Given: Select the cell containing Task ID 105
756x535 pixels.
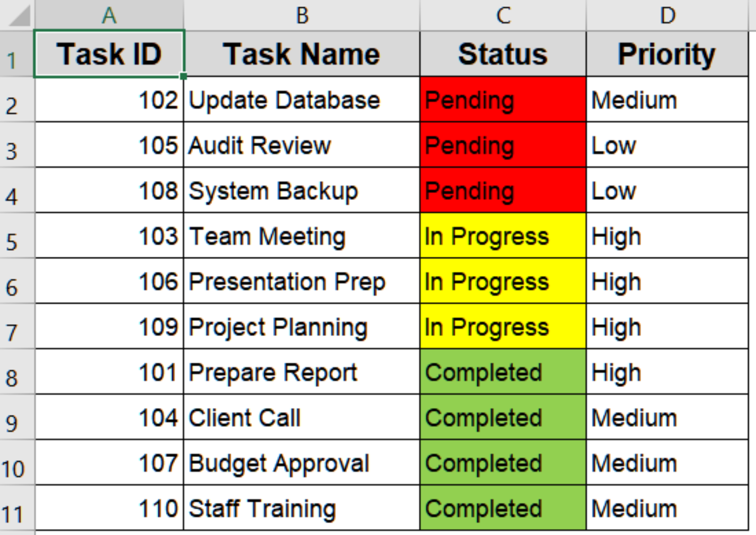Looking at the screenshot, I should [108, 145].
